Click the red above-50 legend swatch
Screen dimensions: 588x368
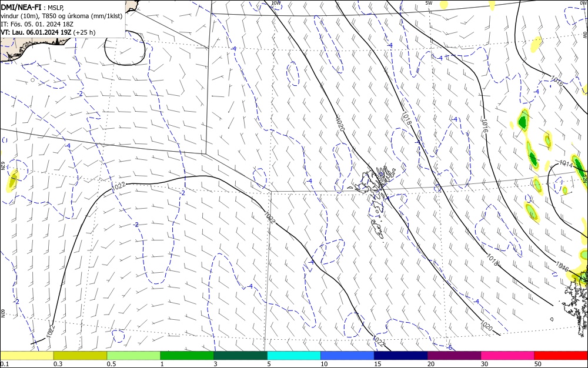coord(561,356)
